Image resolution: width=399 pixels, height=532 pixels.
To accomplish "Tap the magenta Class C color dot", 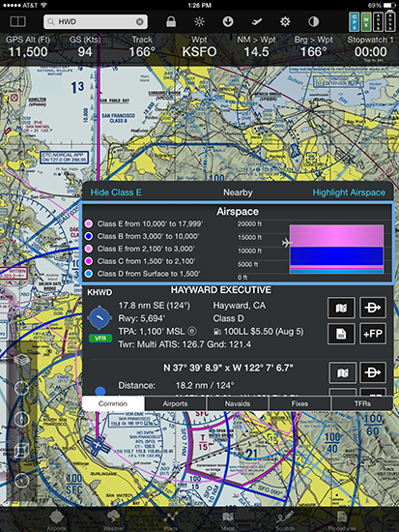I will (89, 261).
